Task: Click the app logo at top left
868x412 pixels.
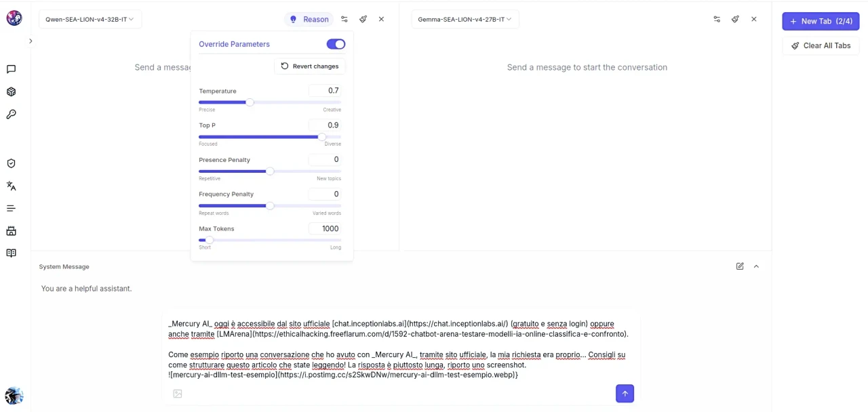Action: pyautogui.click(x=14, y=18)
